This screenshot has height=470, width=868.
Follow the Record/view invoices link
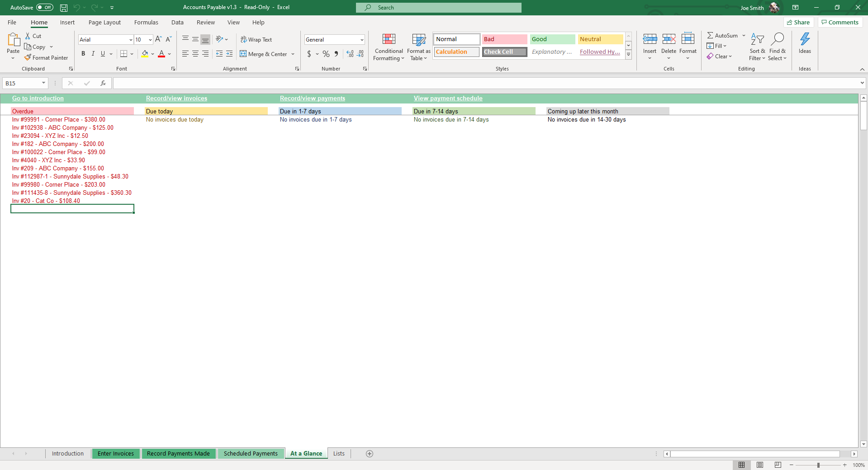176,99
